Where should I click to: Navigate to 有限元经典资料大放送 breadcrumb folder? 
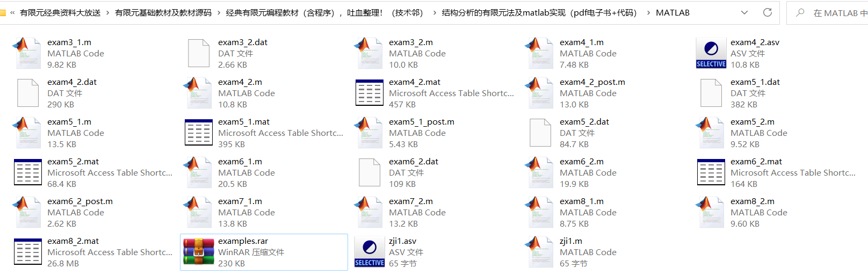point(60,12)
